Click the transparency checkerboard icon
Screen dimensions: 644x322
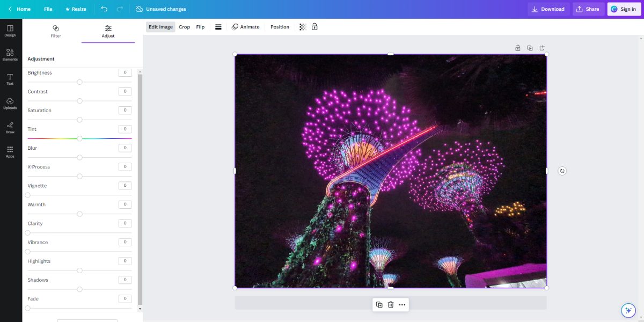303,26
